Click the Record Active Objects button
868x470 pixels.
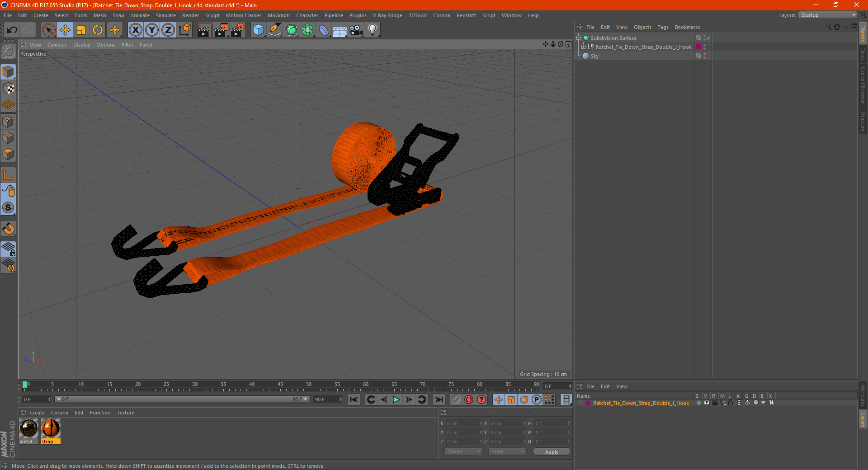click(456, 399)
